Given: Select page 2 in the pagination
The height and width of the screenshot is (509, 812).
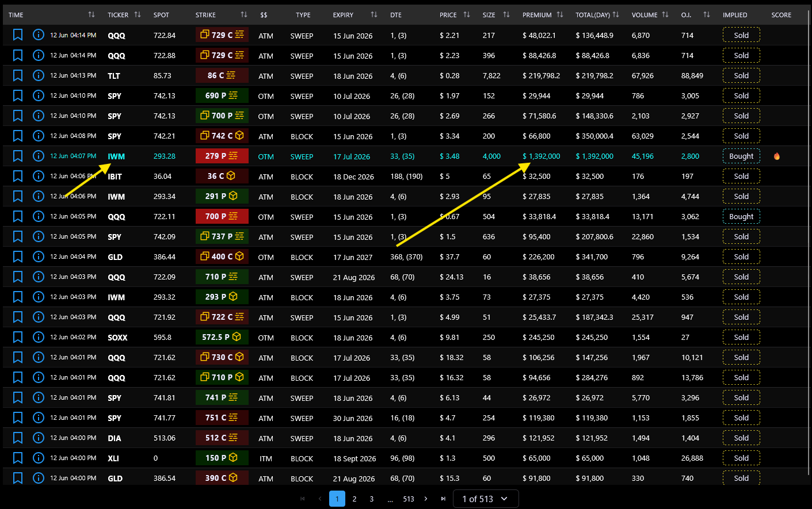Looking at the screenshot, I should 354,499.
